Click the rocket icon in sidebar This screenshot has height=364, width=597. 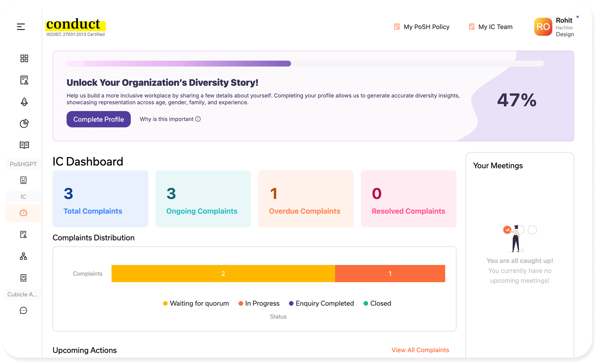pyautogui.click(x=24, y=102)
